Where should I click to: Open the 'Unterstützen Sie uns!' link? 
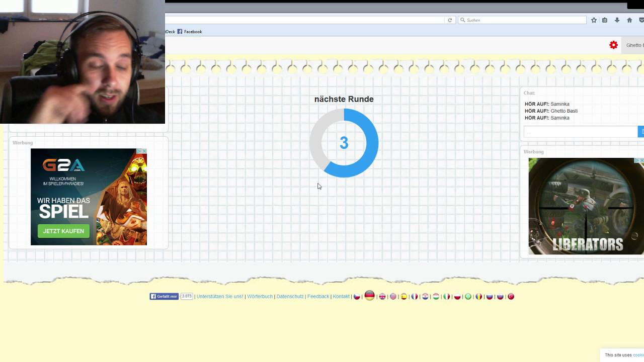tap(220, 297)
